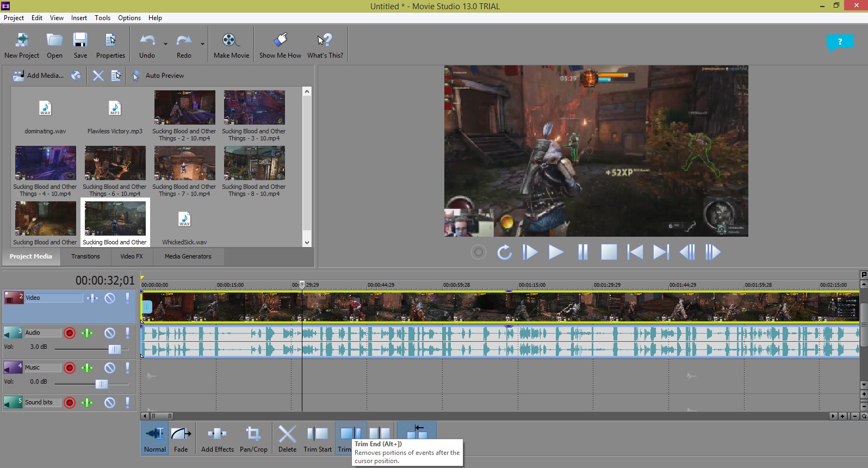
Task: Mute the Video track
Action: click(x=110, y=298)
